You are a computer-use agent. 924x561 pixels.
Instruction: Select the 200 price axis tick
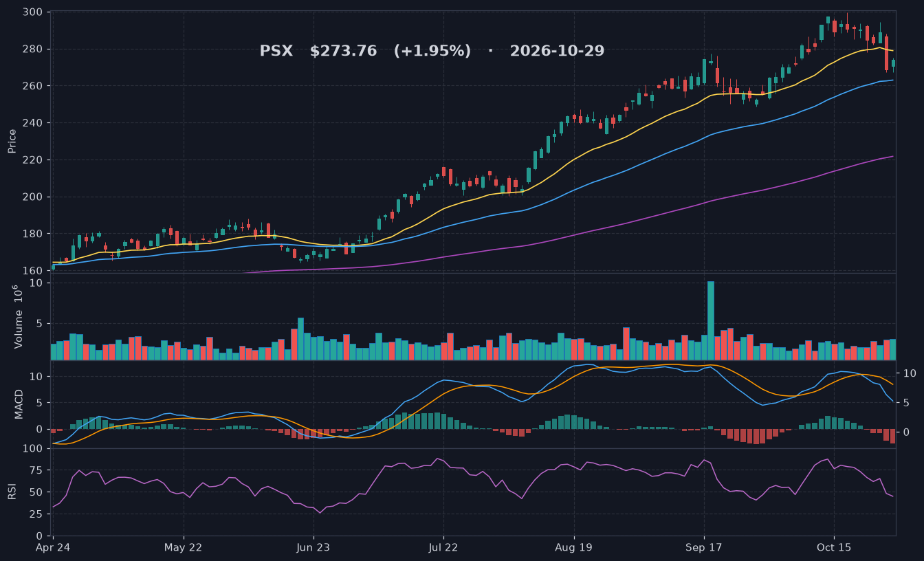(33, 197)
